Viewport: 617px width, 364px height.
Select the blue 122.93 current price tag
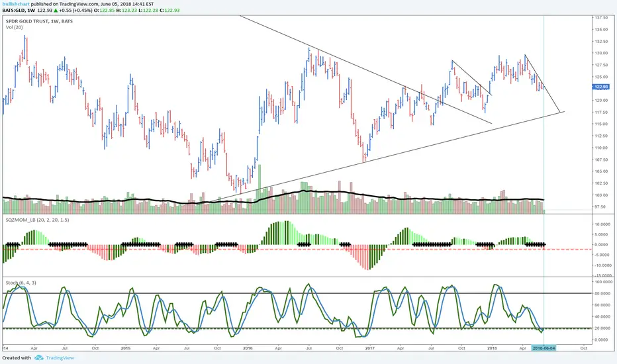click(600, 87)
